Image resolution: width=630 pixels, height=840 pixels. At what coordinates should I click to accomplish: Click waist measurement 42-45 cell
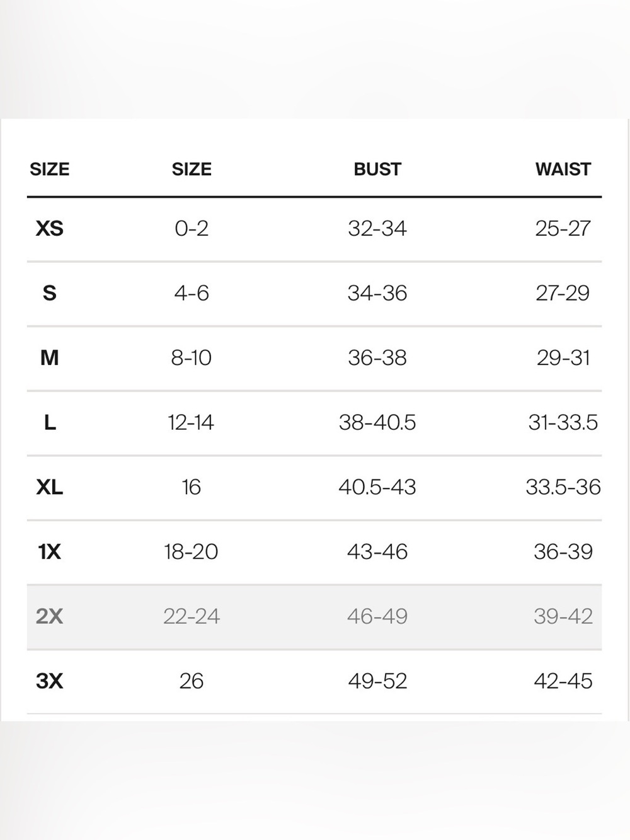pyautogui.click(x=563, y=681)
